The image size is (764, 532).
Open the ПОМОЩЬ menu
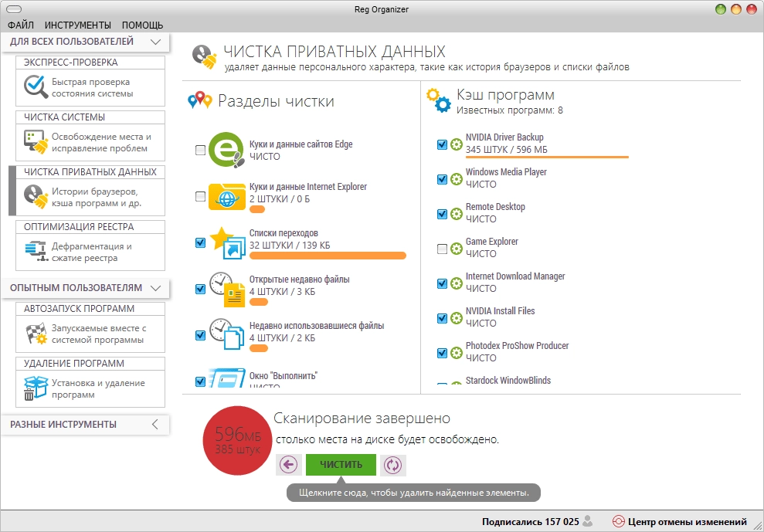coord(142,25)
